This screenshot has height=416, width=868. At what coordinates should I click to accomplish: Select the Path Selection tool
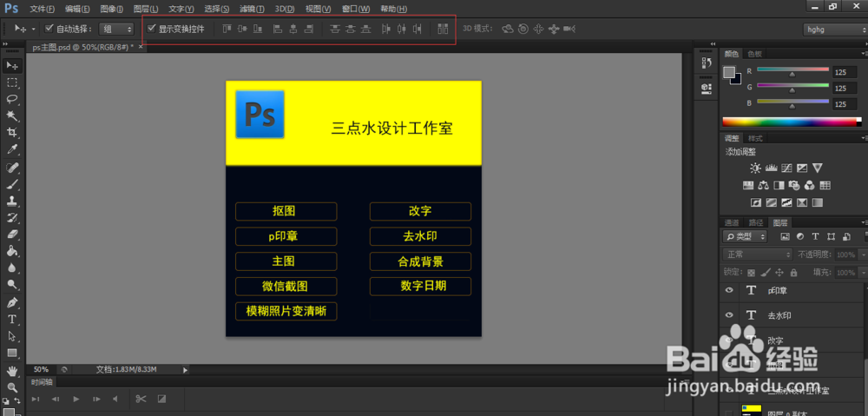point(11,336)
